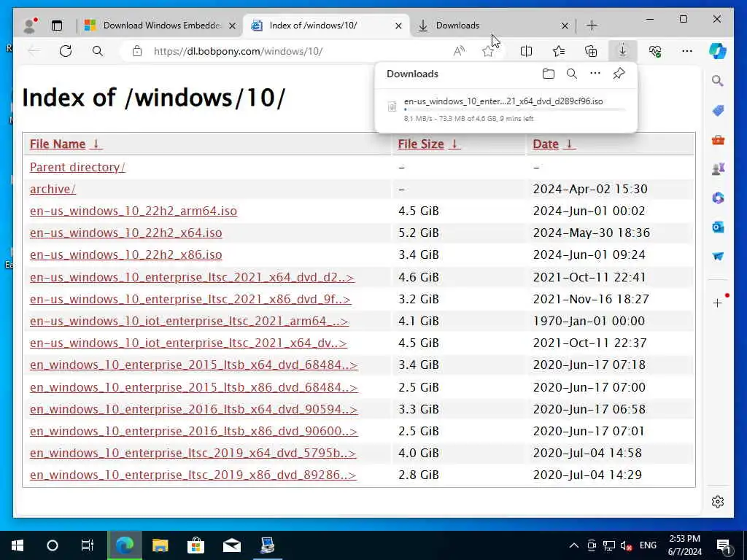The height and width of the screenshot is (560, 747).
Task: Open a new tab
Action: click(x=592, y=26)
